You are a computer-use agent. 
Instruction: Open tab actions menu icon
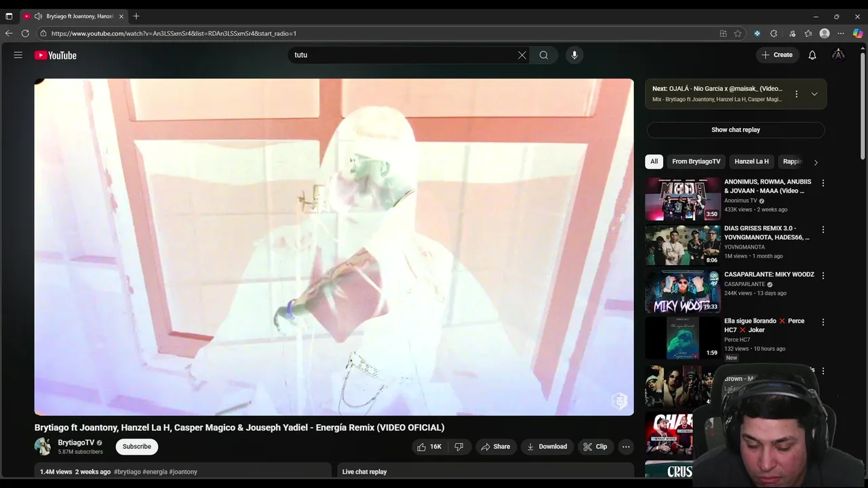(9, 16)
